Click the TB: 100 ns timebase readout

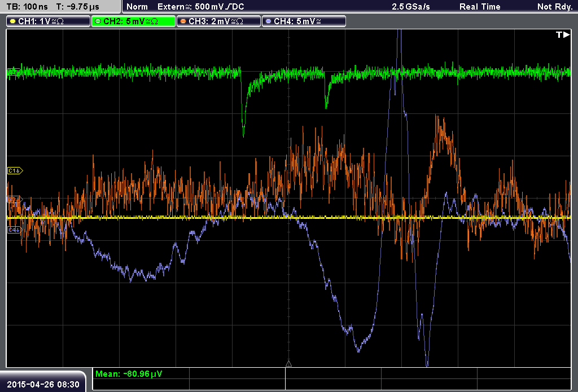click(27, 7)
